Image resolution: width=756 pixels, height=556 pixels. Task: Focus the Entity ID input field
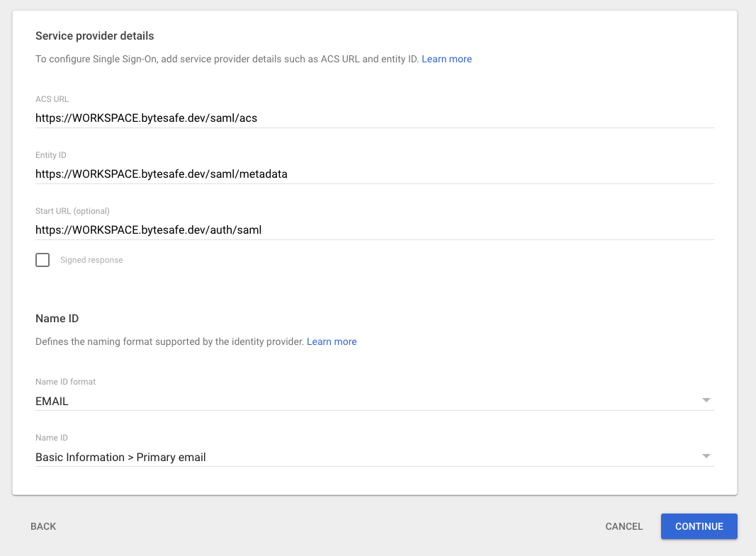point(375,174)
